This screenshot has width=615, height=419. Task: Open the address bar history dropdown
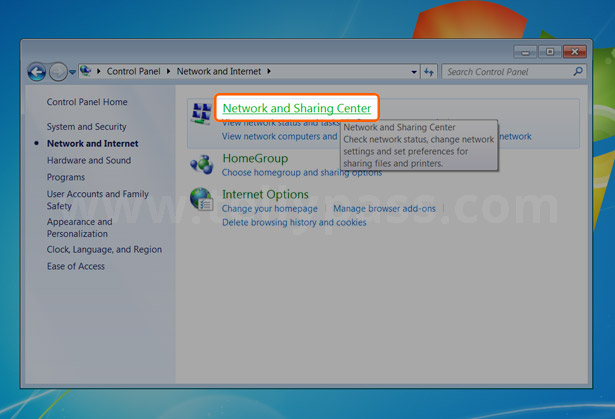click(x=414, y=72)
